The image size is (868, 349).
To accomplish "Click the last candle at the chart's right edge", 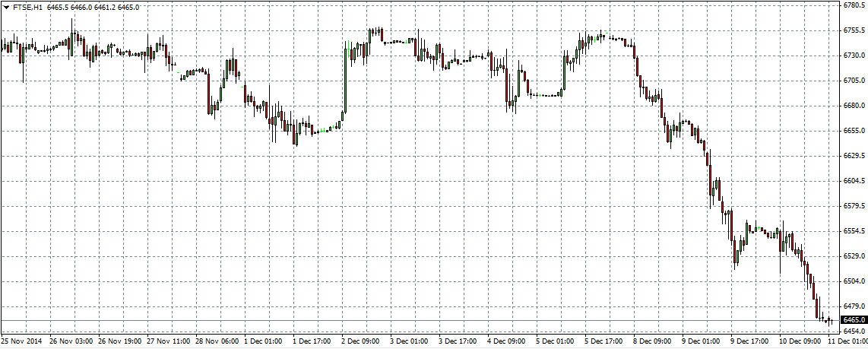I will click(x=832, y=321).
